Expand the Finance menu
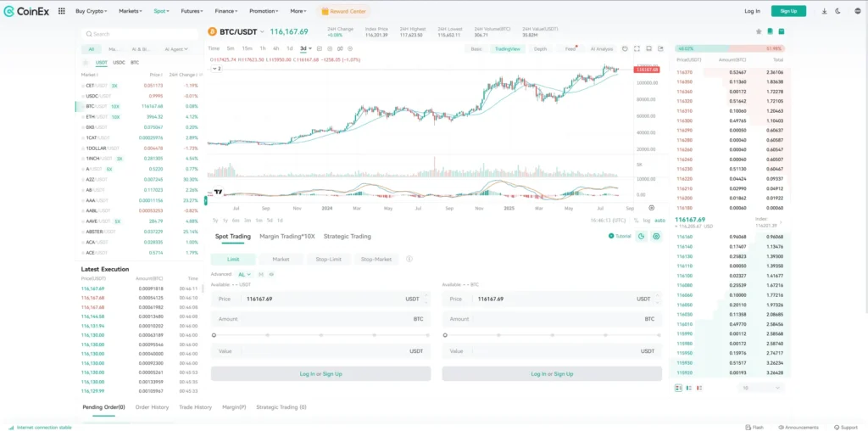Screen dimensions: 868x431 [225, 11]
